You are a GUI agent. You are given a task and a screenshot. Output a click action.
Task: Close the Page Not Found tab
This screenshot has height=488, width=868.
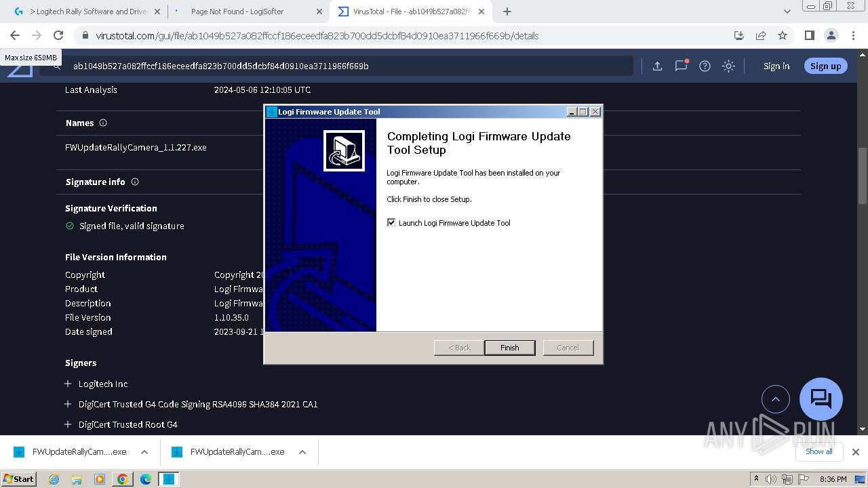tap(319, 12)
